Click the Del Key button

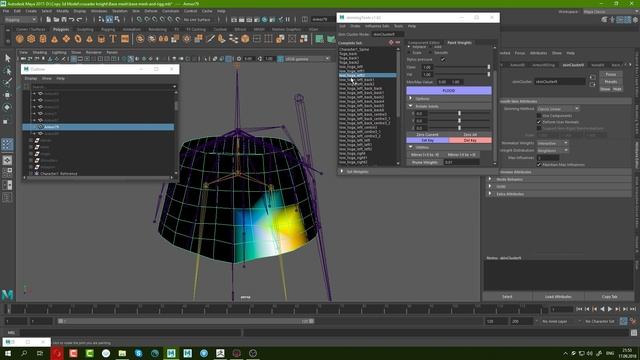tap(470, 140)
